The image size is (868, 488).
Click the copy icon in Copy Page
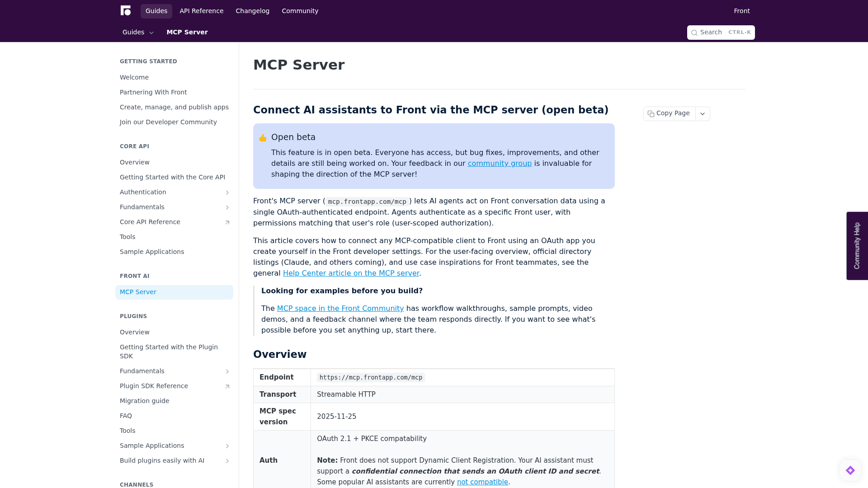(651, 114)
